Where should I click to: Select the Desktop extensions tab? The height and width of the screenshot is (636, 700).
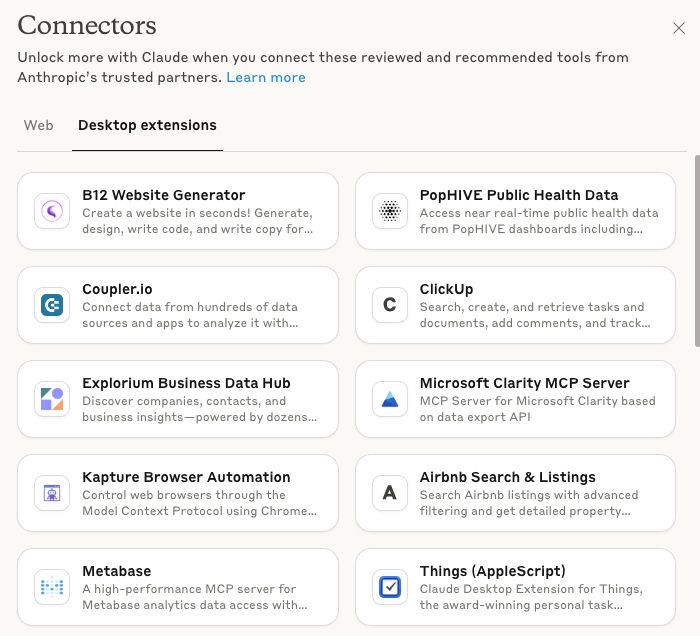147,126
